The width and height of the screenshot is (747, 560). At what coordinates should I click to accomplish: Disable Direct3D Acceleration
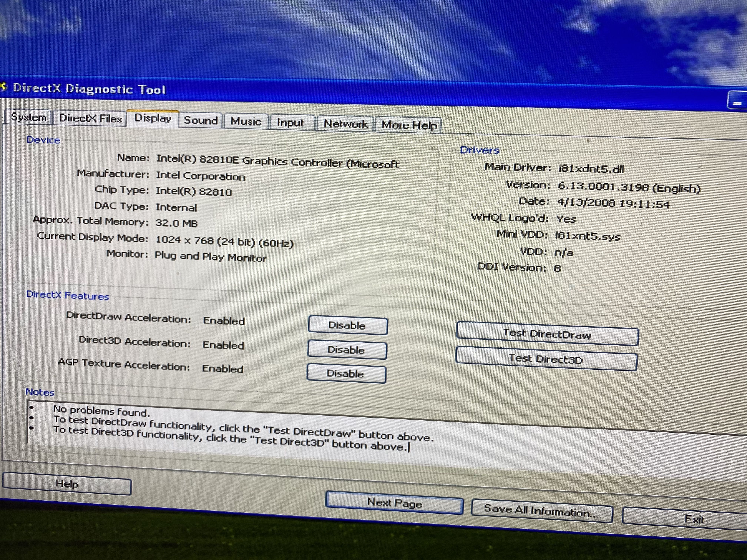(347, 350)
